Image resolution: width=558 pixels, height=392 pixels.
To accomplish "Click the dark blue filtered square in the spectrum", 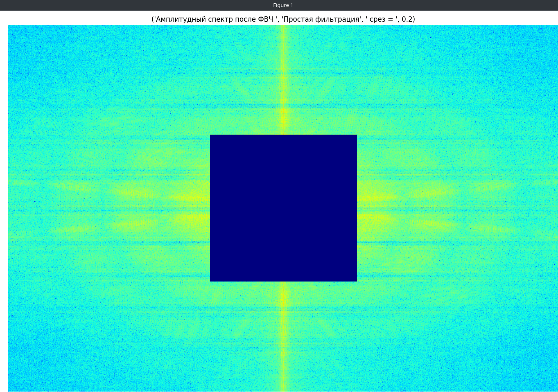I will click(283, 208).
